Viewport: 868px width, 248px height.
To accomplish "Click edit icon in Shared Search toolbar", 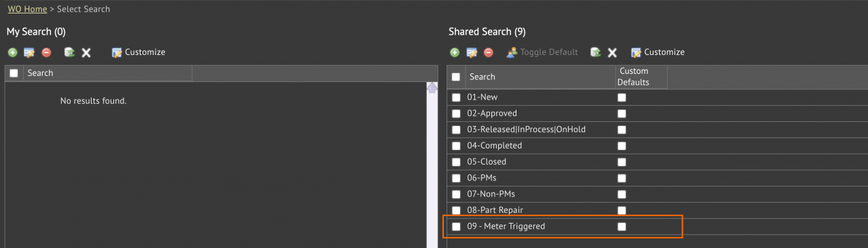I will [x=472, y=52].
